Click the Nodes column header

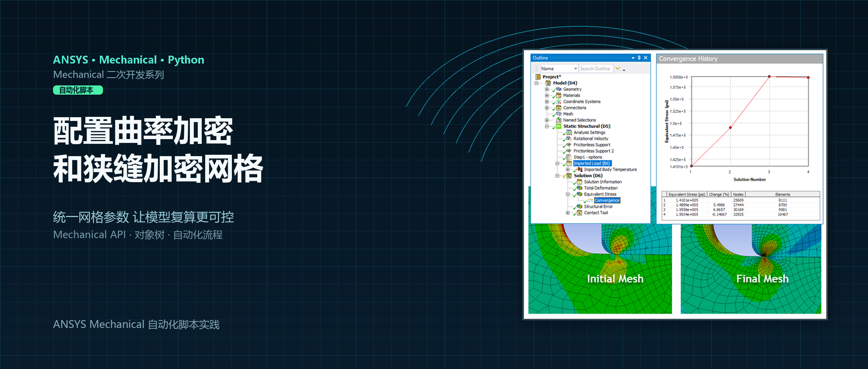(738, 194)
